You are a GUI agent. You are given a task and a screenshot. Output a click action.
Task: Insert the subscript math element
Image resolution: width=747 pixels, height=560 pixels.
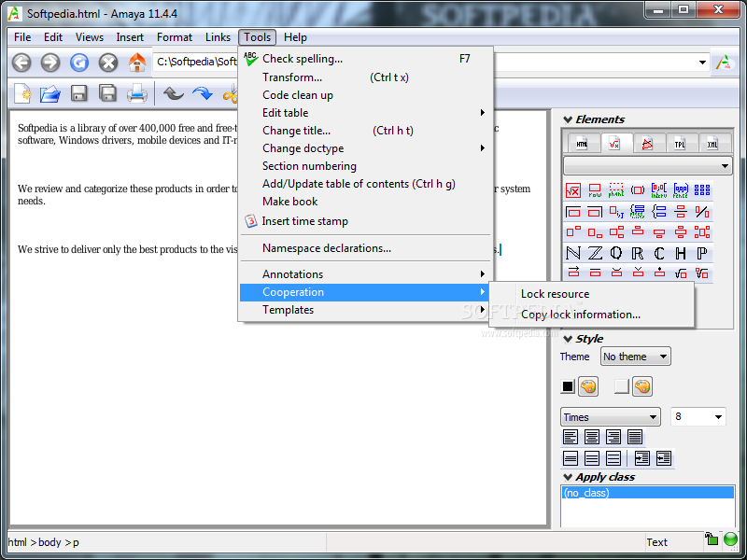click(x=595, y=232)
